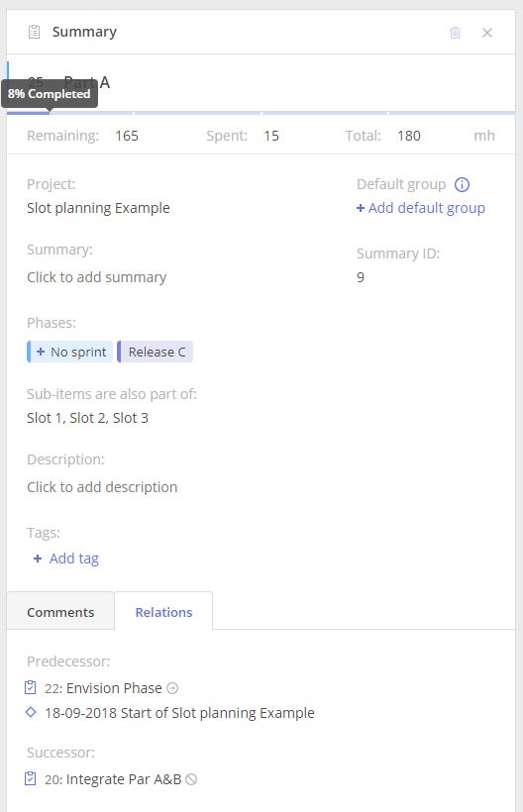Click to add summary text field
This screenshot has height=812, width=523.
click(x=97, y=277)
